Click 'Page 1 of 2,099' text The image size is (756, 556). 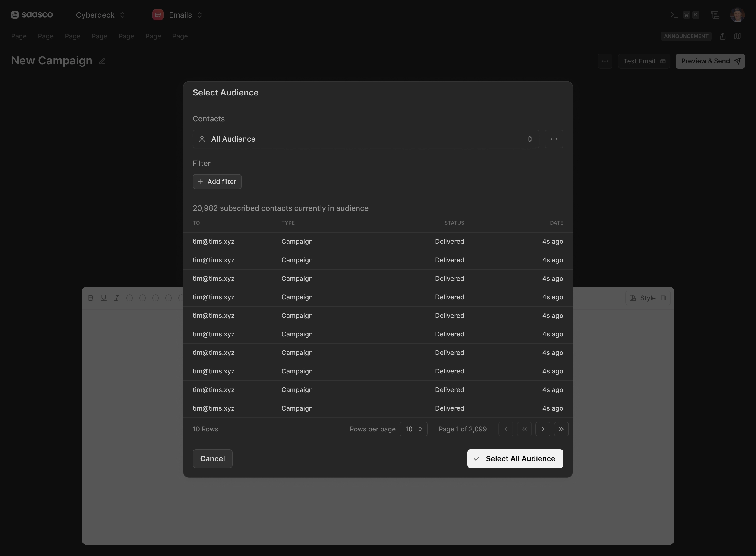tap(463, 429)
